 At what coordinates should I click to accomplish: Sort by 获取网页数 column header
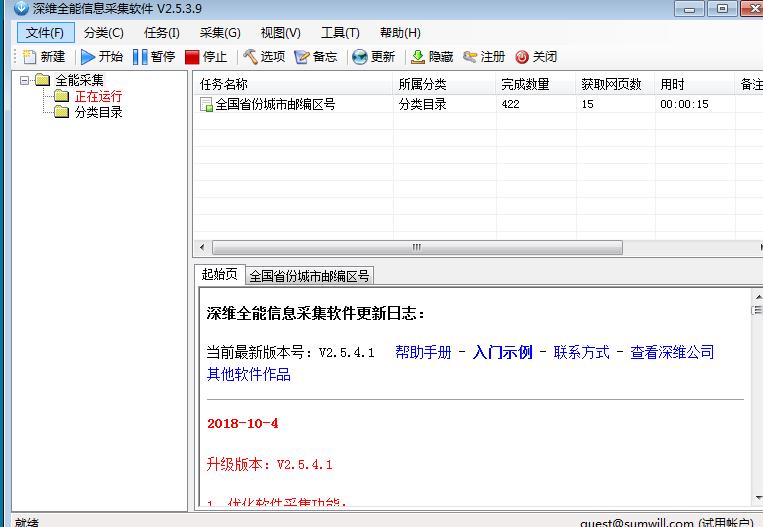pyautogui.click(x=615, y=84)
